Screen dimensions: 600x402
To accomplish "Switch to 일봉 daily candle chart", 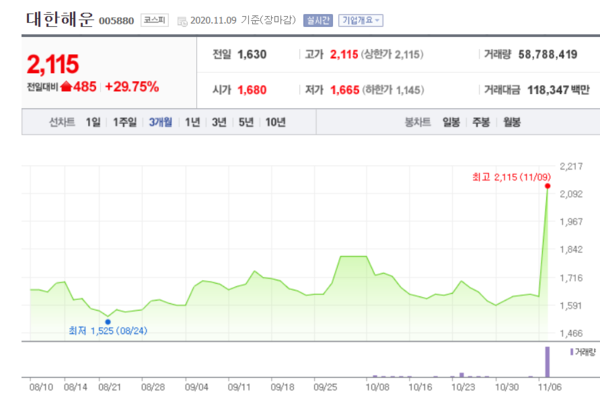I will (451, 122).
